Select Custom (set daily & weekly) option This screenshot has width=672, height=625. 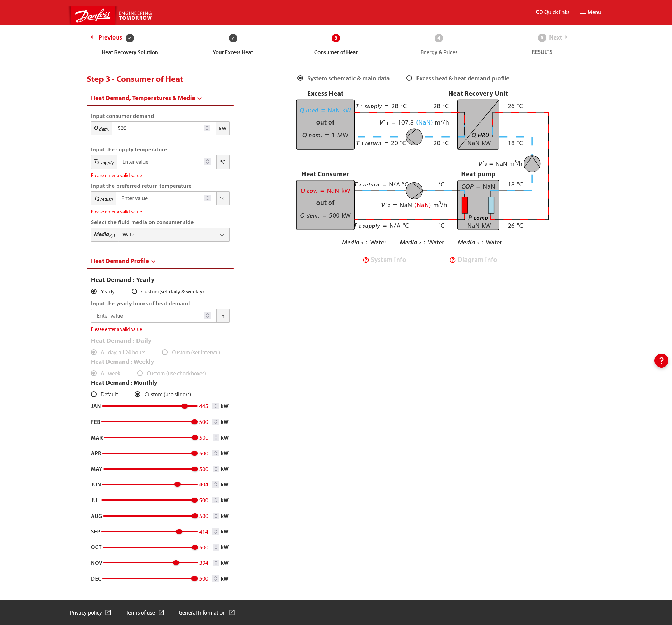pyautogui.click(x=134, y=291)
